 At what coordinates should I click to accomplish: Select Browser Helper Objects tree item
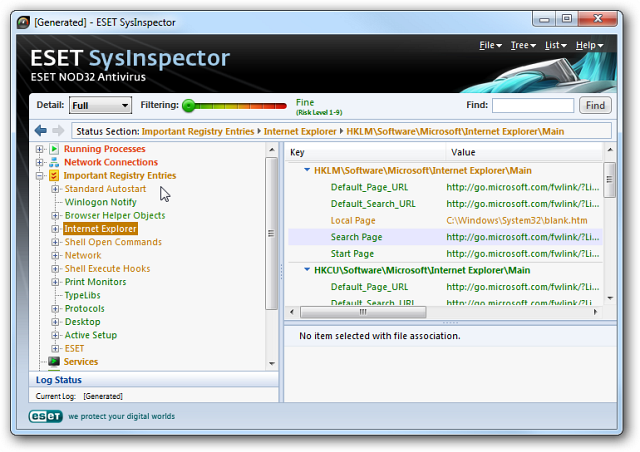(x=115, y=215)
